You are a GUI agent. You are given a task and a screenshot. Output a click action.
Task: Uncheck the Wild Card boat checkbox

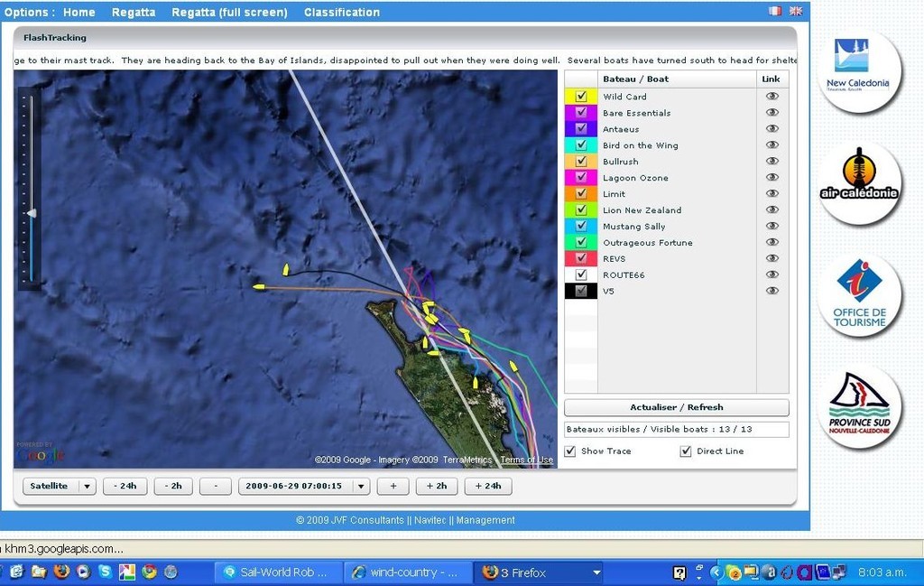pyautogui.click(x=581, y=96)
